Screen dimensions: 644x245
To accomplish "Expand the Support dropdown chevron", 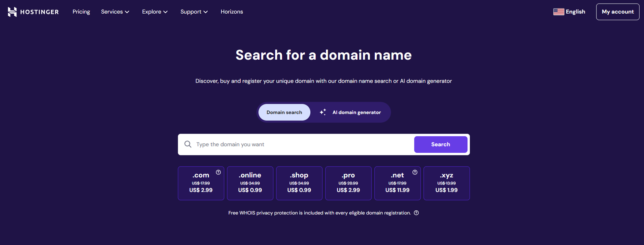I will click(206, 12).
